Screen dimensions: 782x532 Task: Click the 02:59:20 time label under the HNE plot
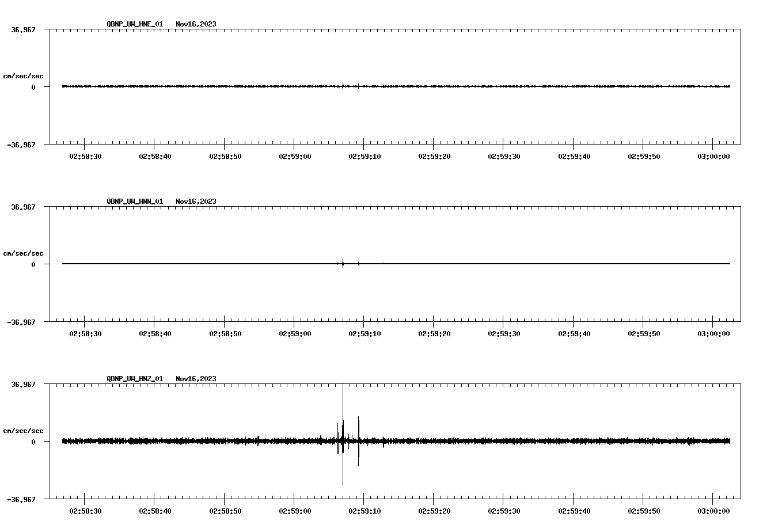coord(434,156)
